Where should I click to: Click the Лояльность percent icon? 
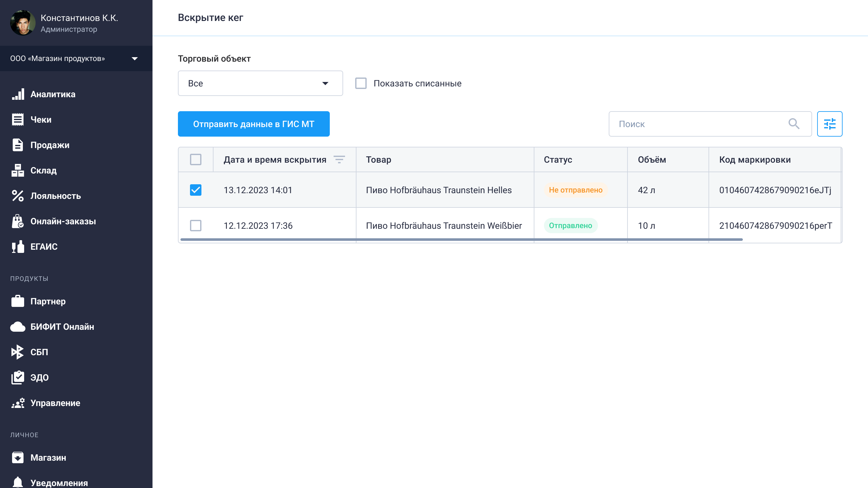coord(18,196)
